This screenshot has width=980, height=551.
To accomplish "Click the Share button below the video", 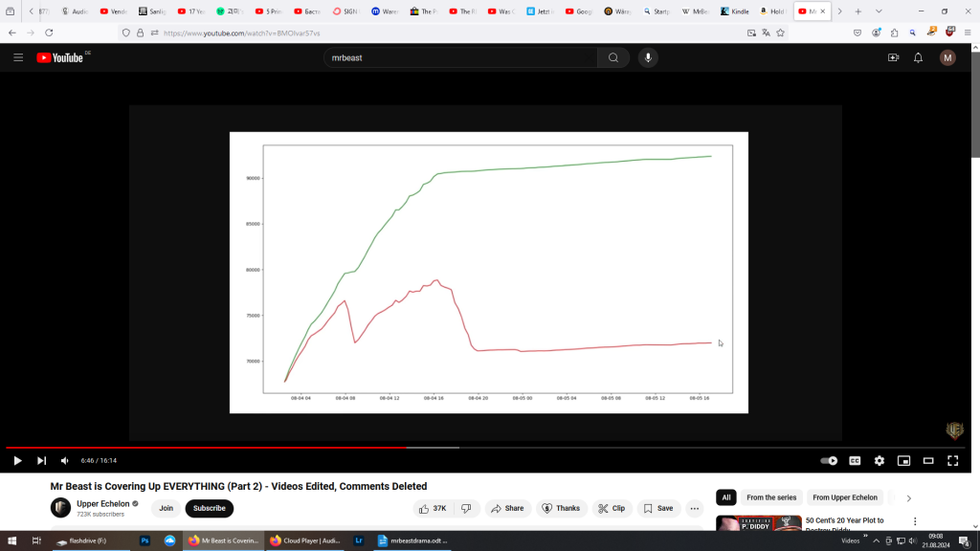I will [507, 508].
